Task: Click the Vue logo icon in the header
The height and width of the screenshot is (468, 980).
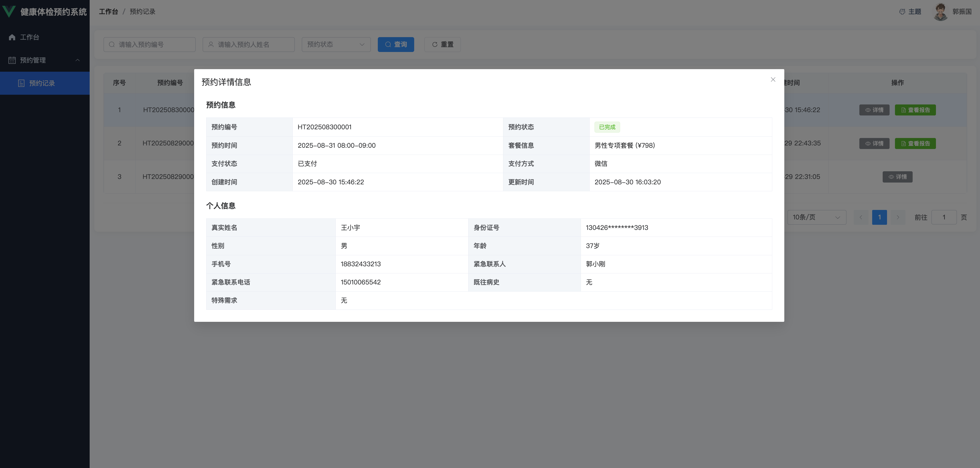Action: 9,12
